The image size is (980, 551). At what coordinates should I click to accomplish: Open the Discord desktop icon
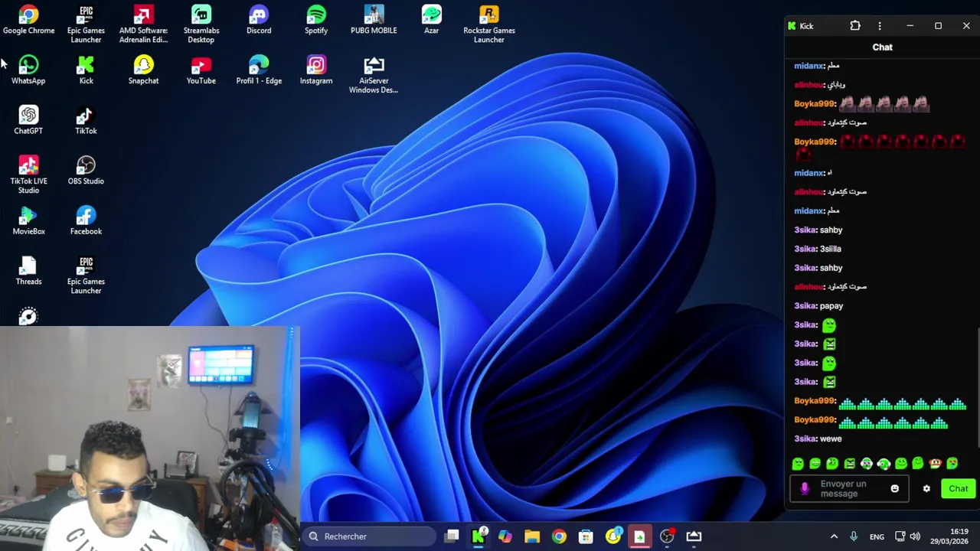[259, 21]
